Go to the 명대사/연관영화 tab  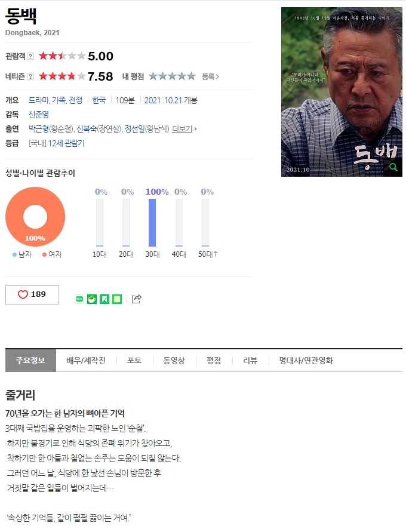click(x=306, y=360)
